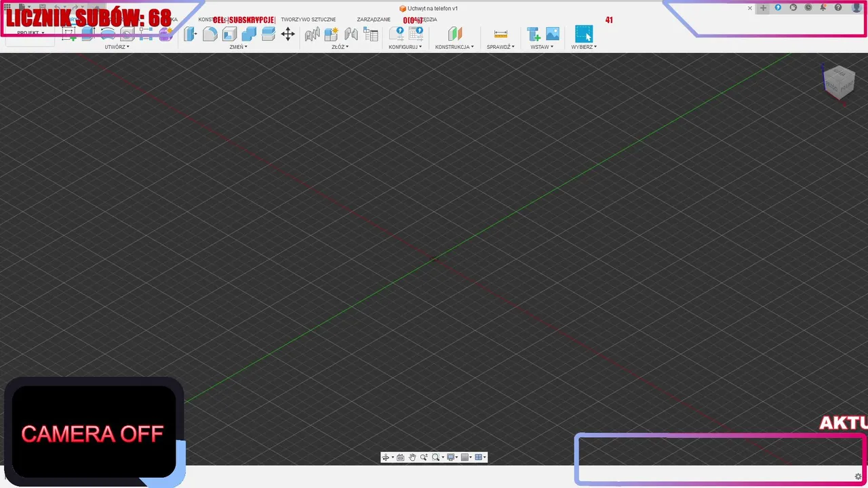Viewport: 868px width, 488px height.
Task: Activate the Pan hand tool
Action: click(x=412, y=457)
